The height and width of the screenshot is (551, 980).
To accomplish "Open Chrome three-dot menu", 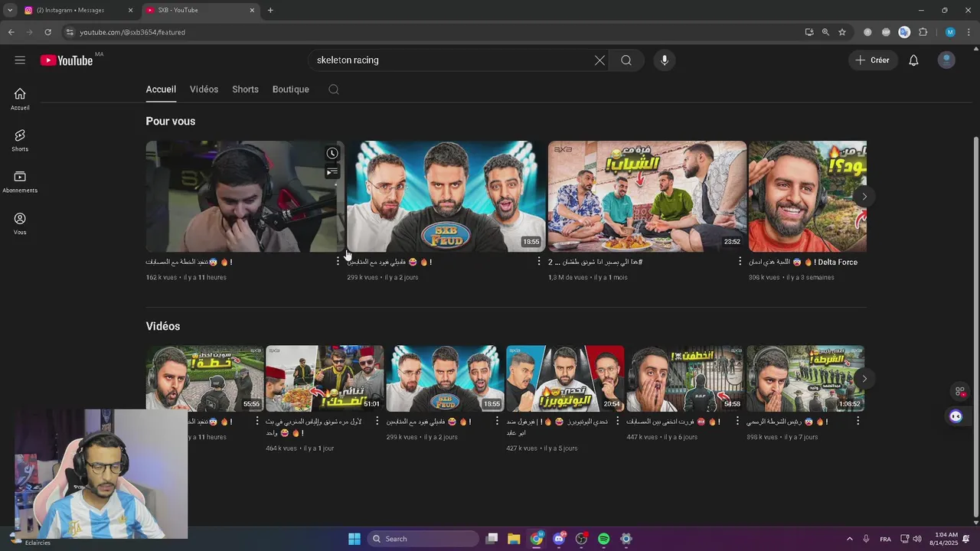I will (x=969, y=32).
